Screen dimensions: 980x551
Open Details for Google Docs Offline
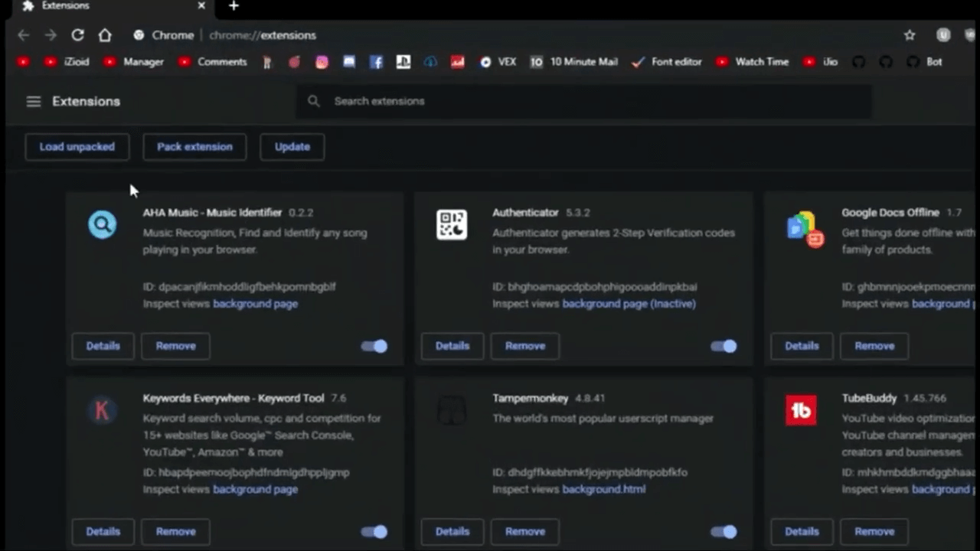coord(802,346)
